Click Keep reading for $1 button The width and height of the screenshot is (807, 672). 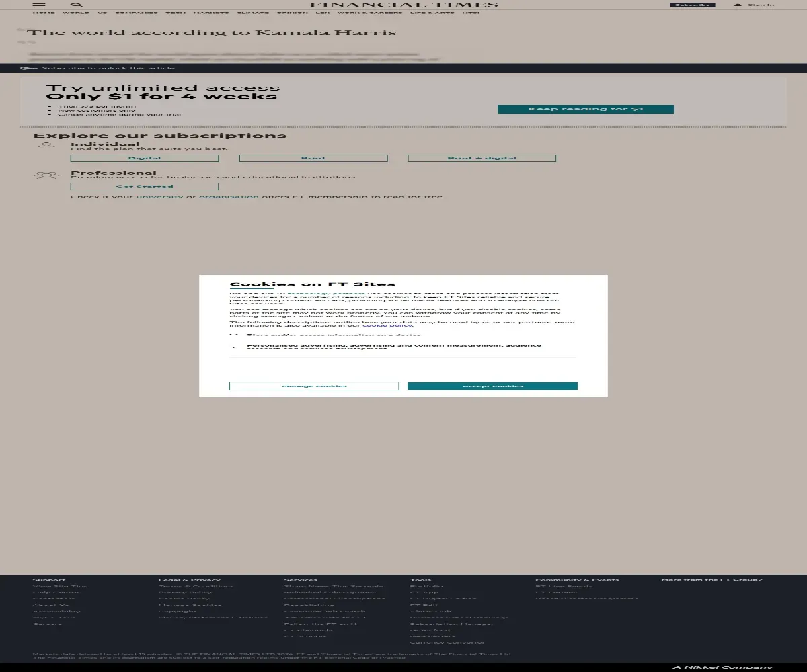tap(585, 109)
